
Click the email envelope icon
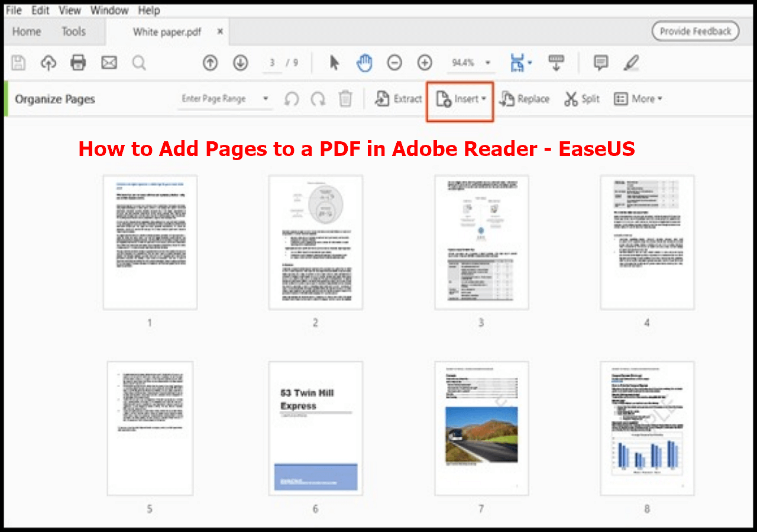coord(109,63)
